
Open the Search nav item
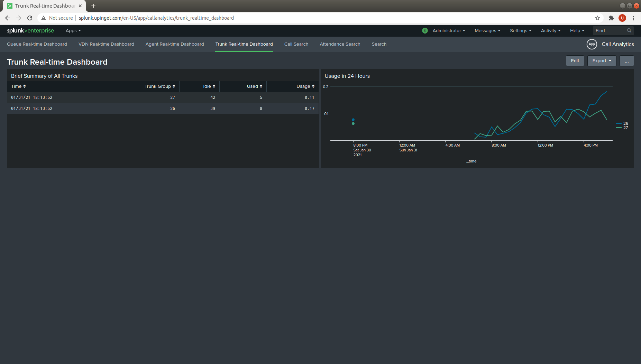point(379,44)
